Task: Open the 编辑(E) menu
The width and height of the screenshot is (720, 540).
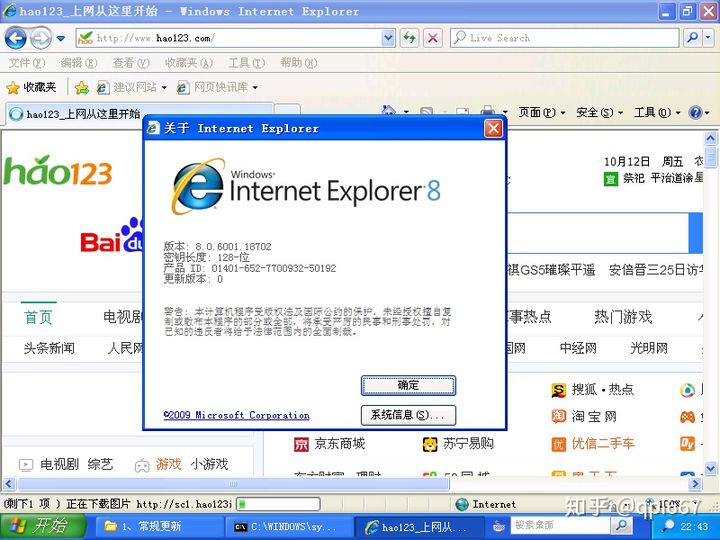Action: [x=79, y=63]
